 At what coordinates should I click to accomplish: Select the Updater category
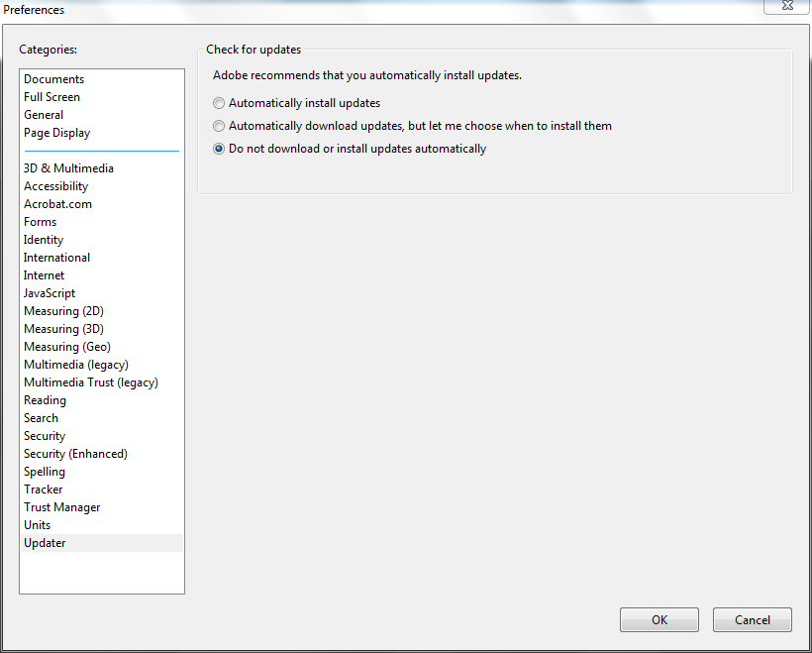101,543
